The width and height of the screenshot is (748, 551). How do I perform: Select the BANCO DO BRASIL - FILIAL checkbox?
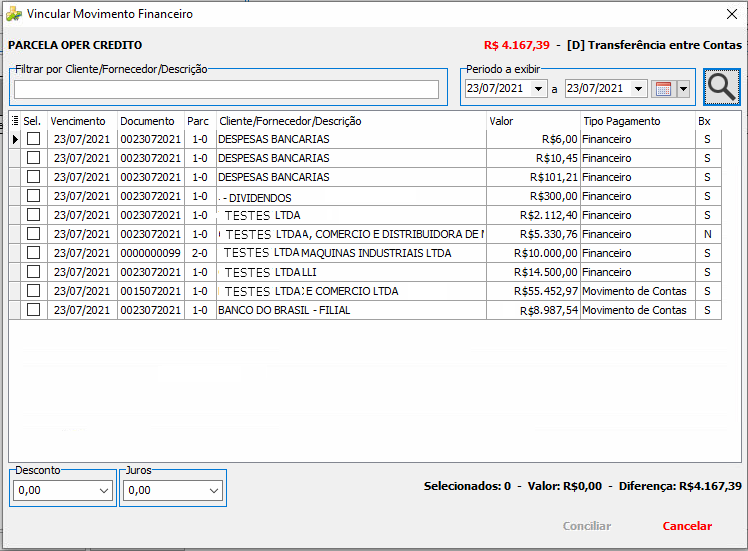pos(33,310)
